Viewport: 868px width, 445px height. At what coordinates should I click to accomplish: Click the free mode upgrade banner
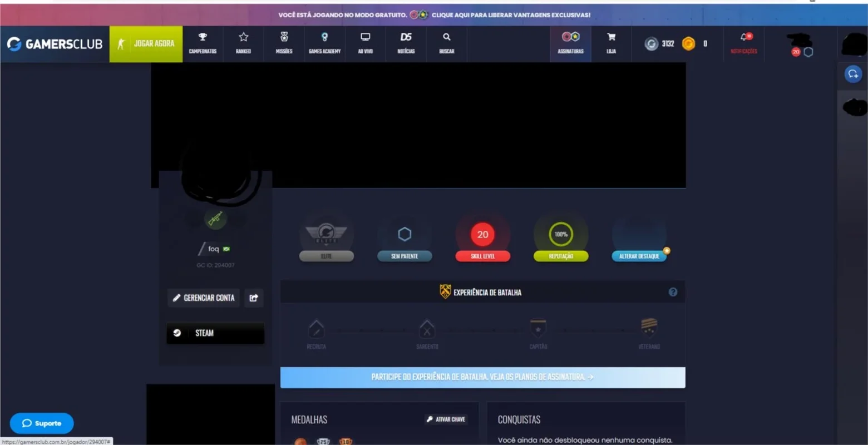pos(434,15)
